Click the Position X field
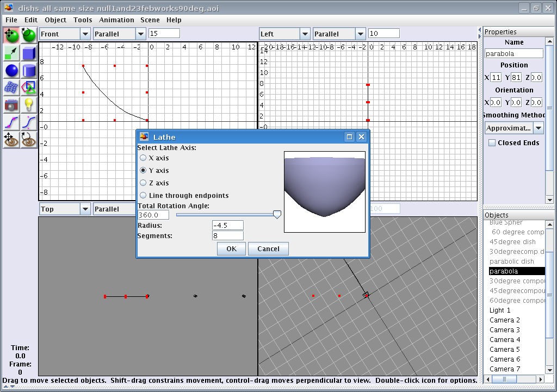Screen dimensions: 557x392 (x=496, y=77)
